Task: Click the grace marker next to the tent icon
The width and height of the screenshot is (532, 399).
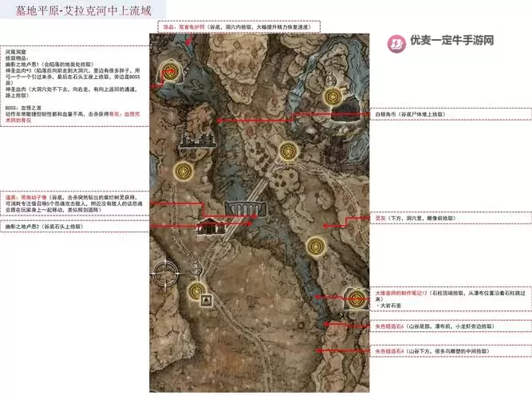Action: (196, 291)
